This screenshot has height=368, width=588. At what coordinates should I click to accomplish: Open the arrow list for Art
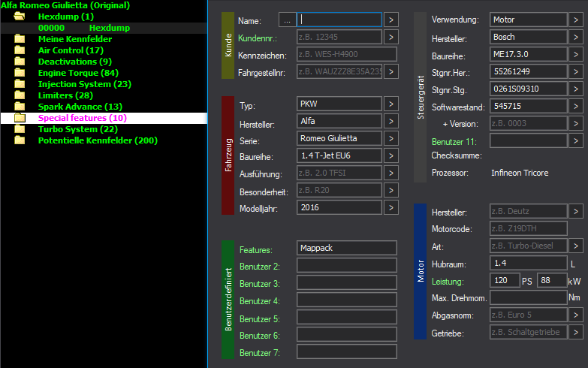click(576, 246)
